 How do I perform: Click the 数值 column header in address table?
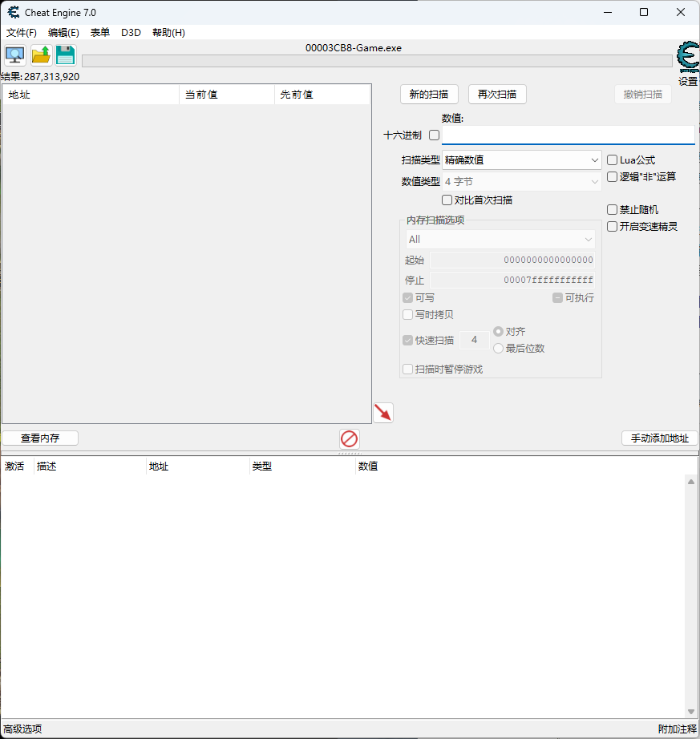coord(368,466)
